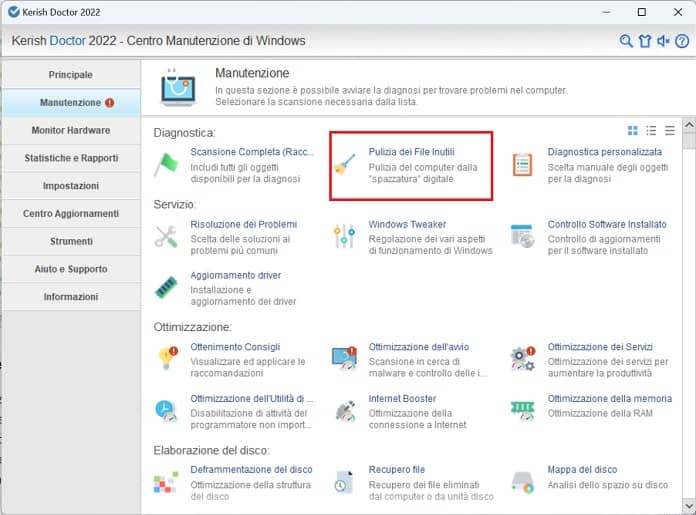Open Deframmentazione del disco link
Screen dimensions: 696x515
coord(251,470)
